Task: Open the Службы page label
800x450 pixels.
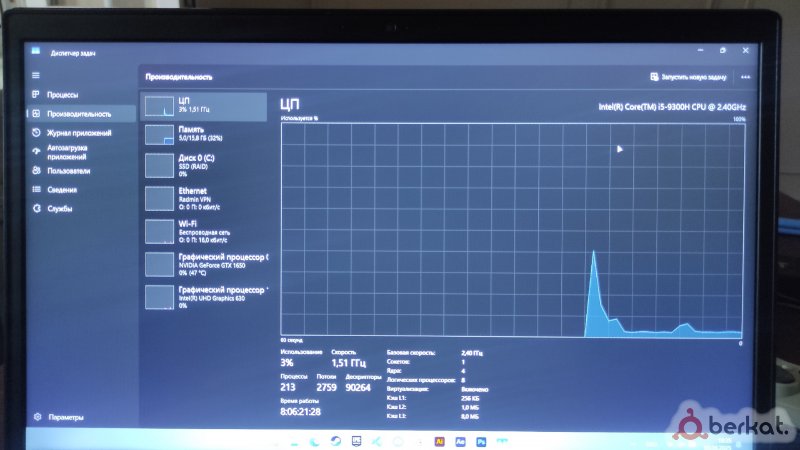Action: point(60,209)
